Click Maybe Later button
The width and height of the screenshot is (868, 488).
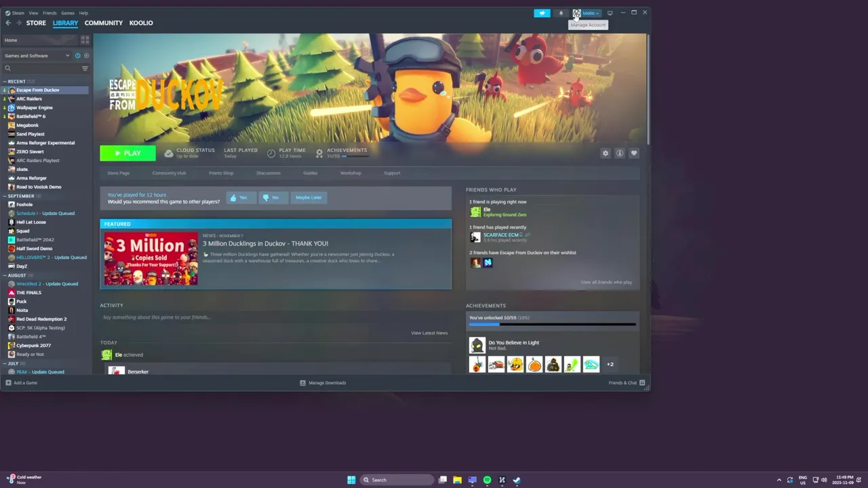309,197
